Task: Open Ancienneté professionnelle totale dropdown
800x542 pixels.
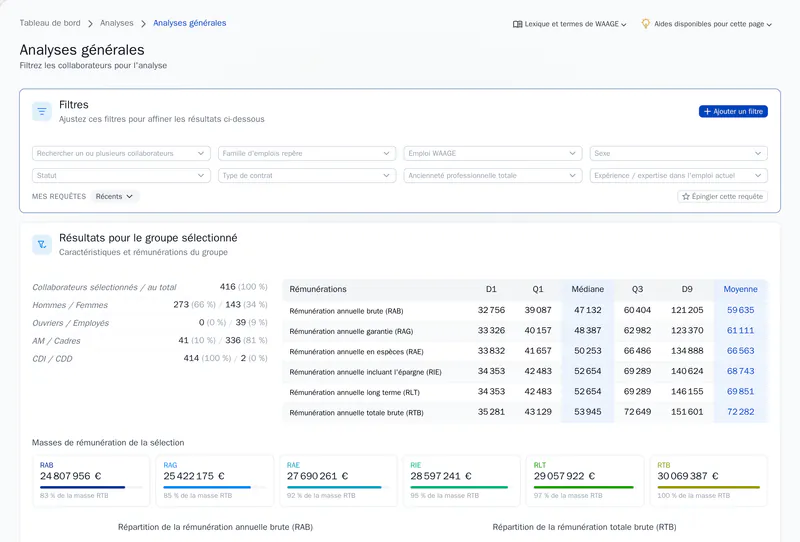Action: click(x=492, y=176)
